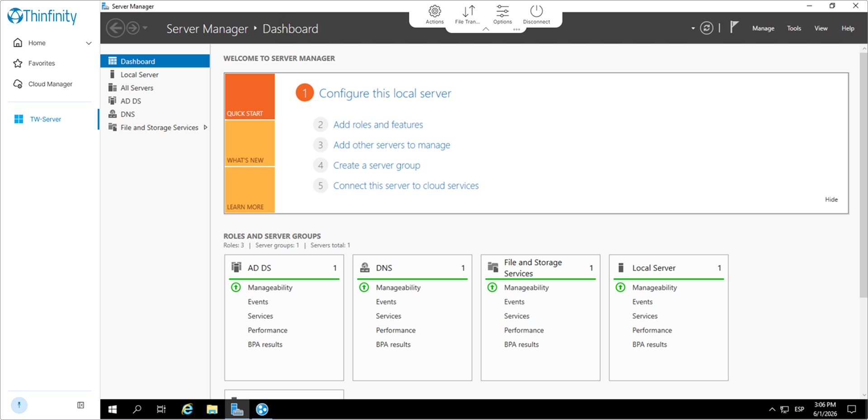Open Manageability in the DNS tile
Viewport: 868px width, 420px height.
(x=398, y=288)
